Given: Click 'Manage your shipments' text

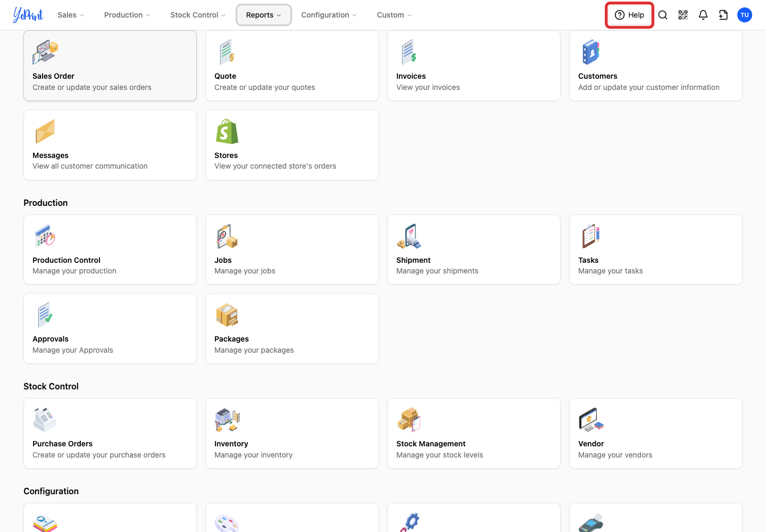Looking at the screenshot, I should [x=437, y=271].
